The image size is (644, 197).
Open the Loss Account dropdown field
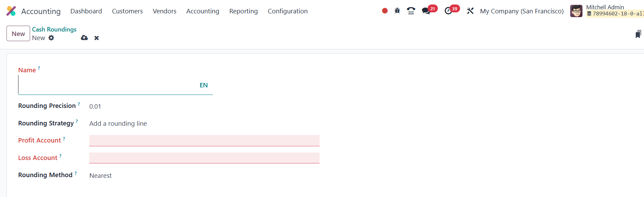click(x=204, y=158)
